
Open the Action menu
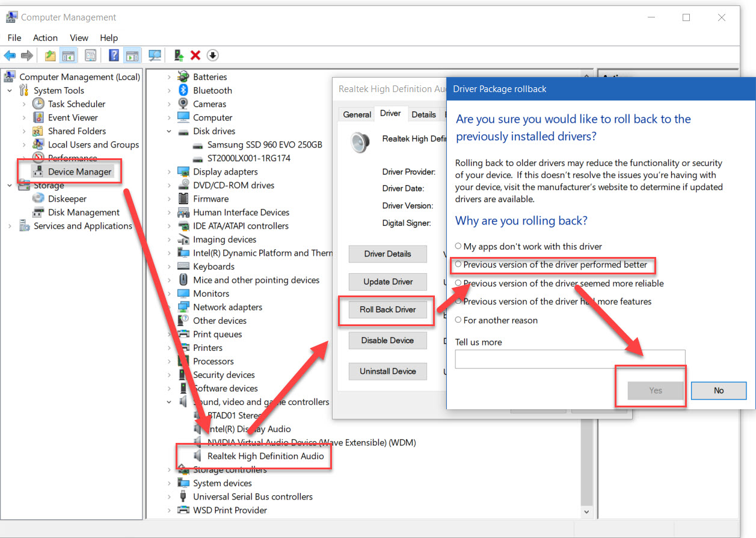46,37
